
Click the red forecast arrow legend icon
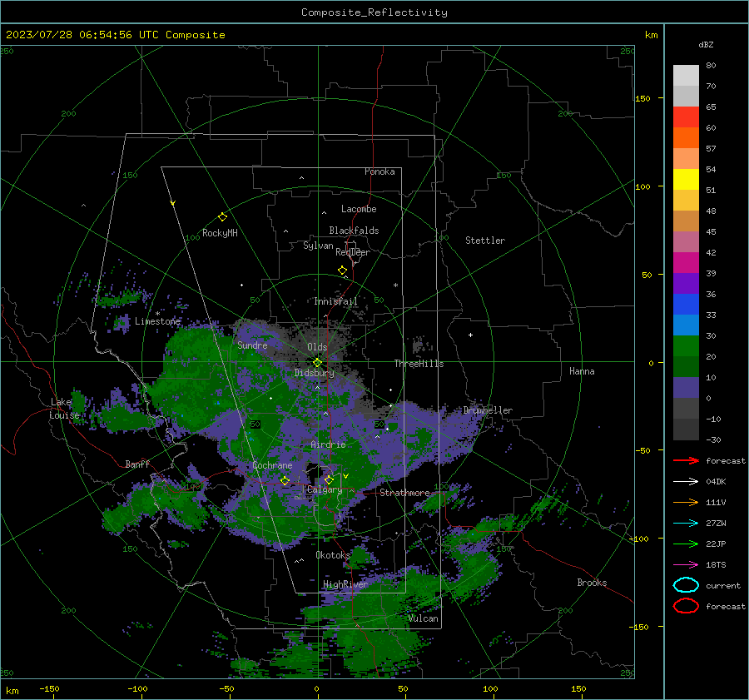(686, 460)
